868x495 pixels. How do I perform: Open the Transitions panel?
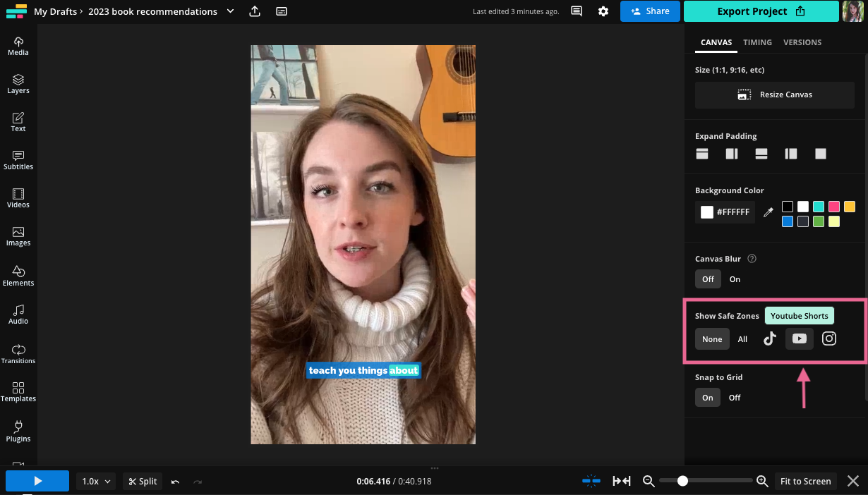[18, 353]
